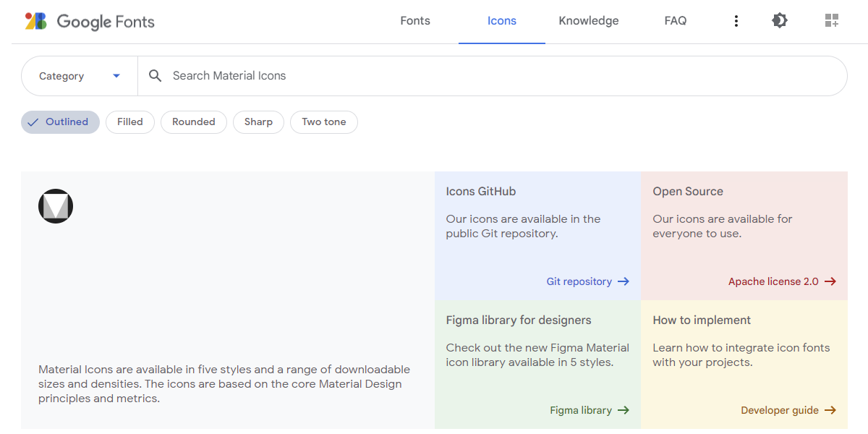Follow the Figma library link
The image size is (868, 434).
590,410
